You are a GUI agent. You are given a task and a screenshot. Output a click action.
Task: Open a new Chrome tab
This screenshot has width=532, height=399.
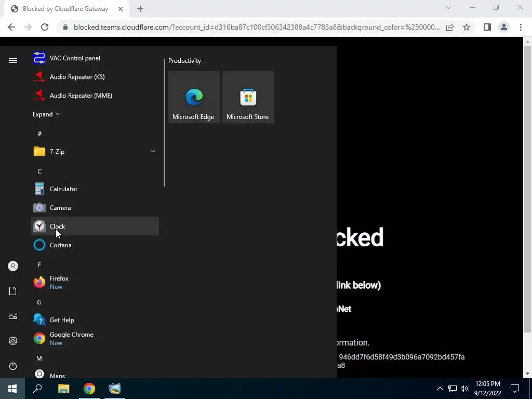[x=140, y=9]
